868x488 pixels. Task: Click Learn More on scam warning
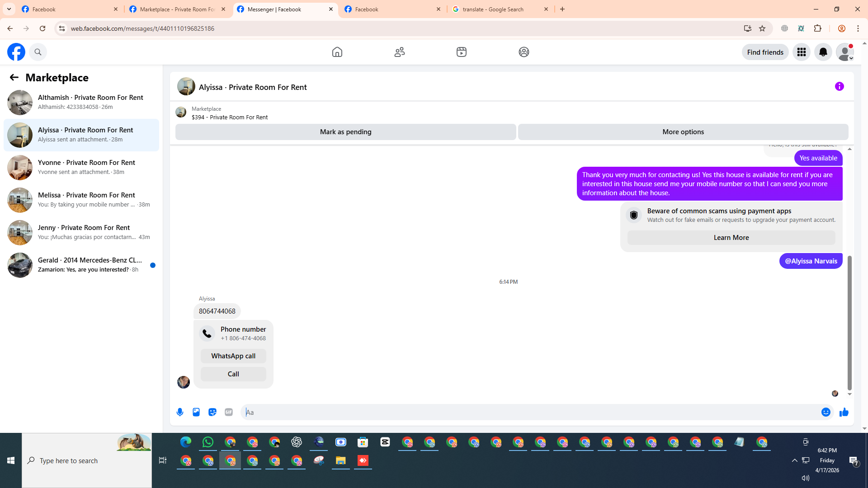(731, 238)
